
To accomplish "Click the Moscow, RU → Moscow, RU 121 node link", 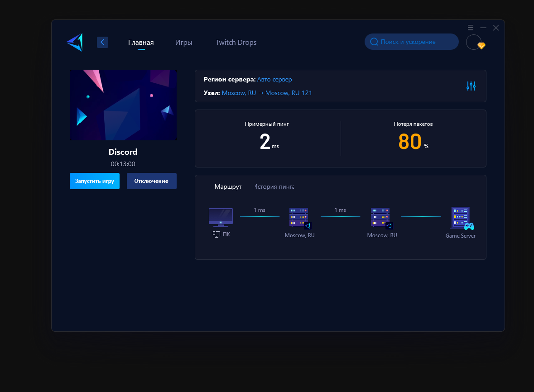I will click(x=267, y=93).
